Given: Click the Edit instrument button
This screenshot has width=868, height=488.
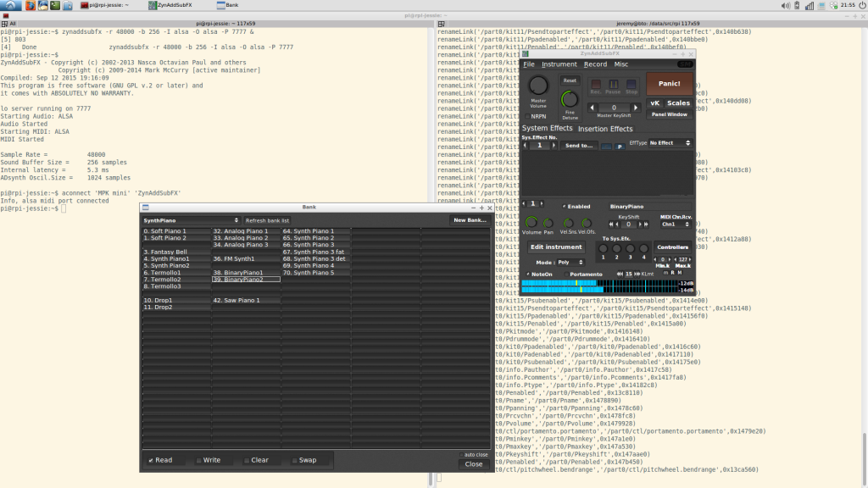Looking at the screenshot, I should tap(556, 247).
